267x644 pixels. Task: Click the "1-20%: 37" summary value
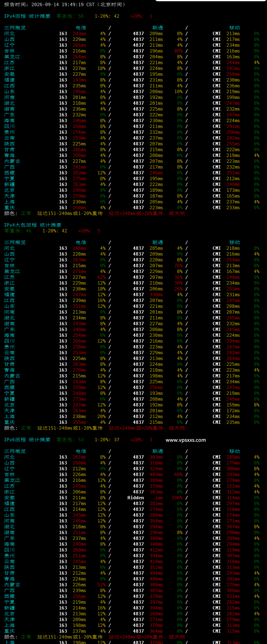(x=107, y=440)
